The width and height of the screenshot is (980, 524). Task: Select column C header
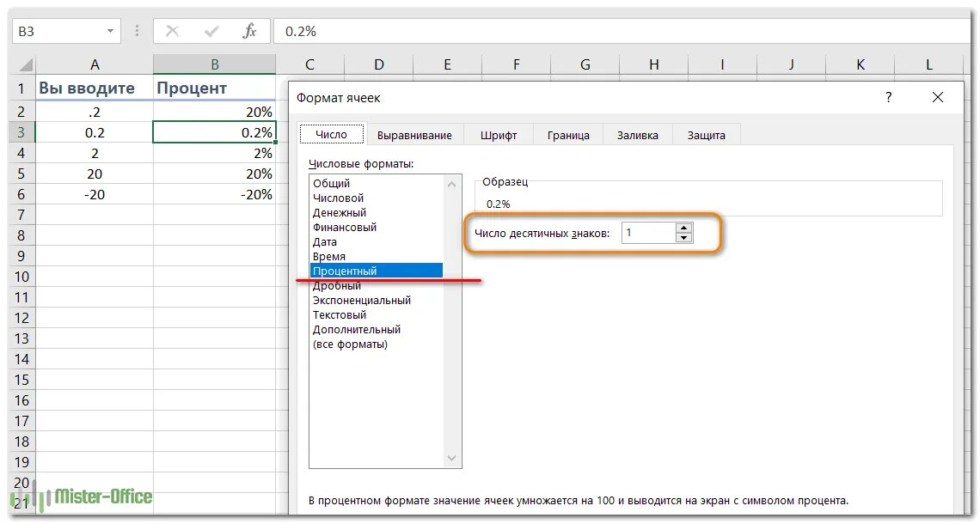(x=310, y=64)
